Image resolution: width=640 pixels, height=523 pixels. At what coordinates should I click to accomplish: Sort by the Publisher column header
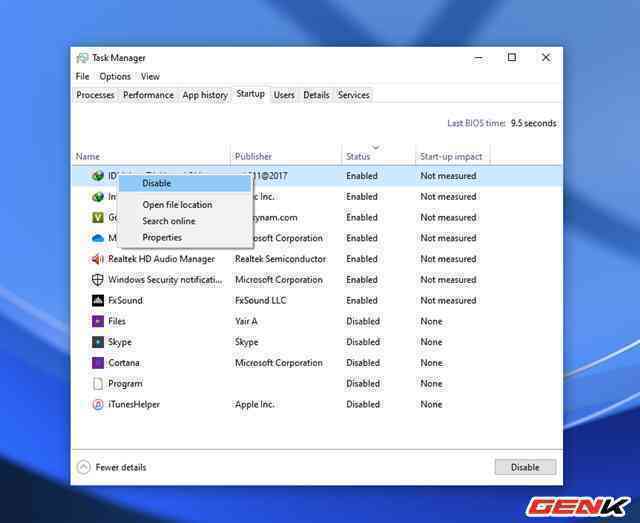[x=253, y=156]
